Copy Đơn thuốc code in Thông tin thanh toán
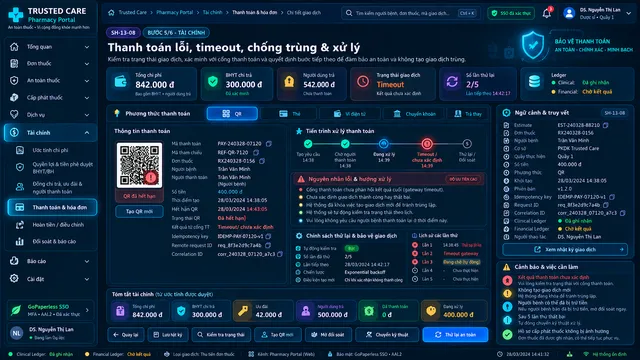This screenshot has height=360, width=640. pyautogui.click(x=262, y=161)
